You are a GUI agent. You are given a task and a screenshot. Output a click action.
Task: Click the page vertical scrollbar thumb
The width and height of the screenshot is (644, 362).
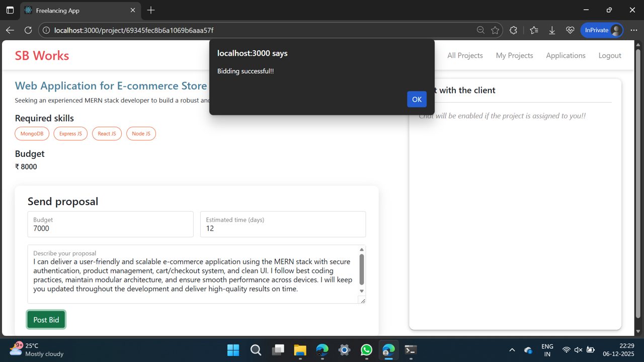tap(638, 184)
